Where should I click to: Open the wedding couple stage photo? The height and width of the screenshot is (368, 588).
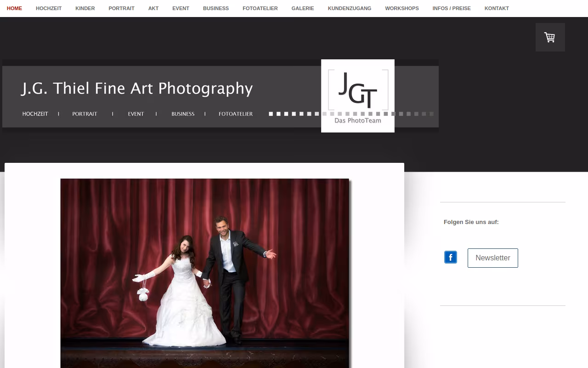pyautogui.click(x=205, y=273)
